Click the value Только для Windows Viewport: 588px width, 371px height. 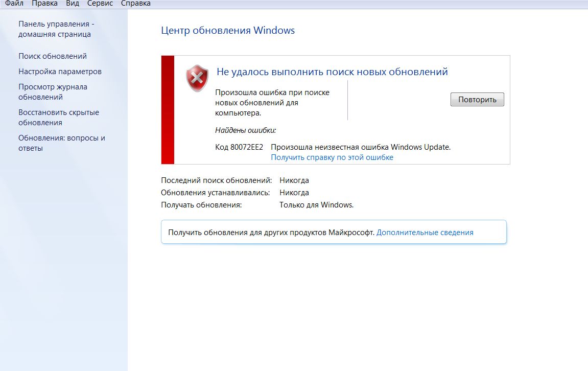tap(317, 205)
